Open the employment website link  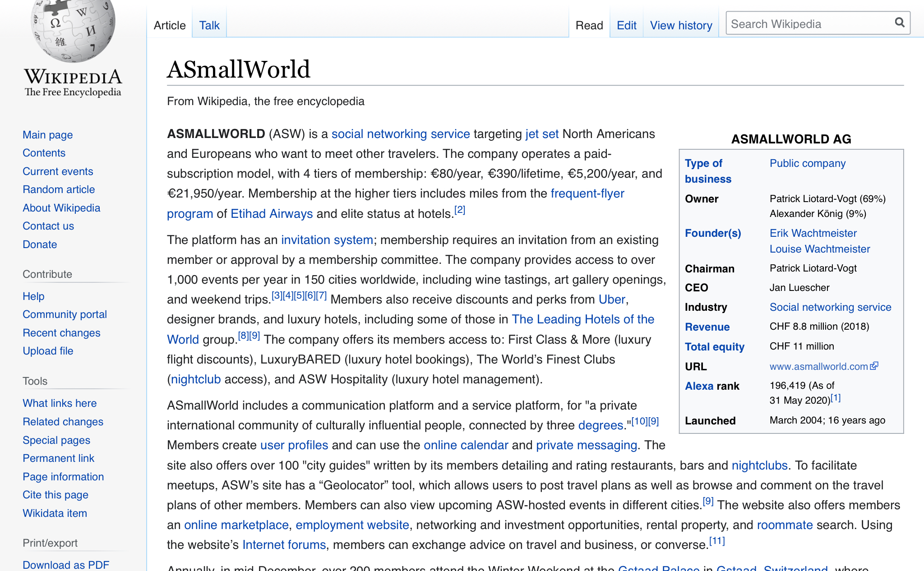coord(352,525)
